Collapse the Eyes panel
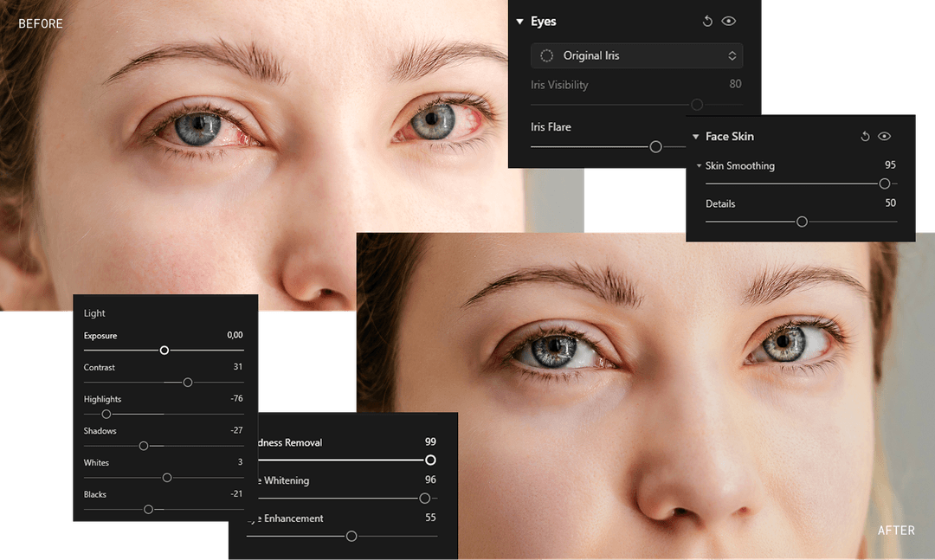 pyautogui.click(x=519, y=21)
